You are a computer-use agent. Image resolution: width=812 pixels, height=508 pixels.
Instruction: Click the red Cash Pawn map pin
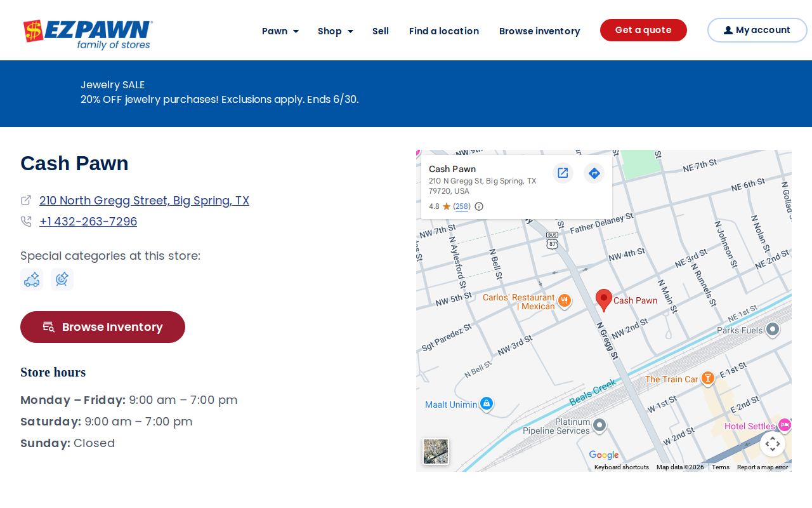(x=604, y=300)
